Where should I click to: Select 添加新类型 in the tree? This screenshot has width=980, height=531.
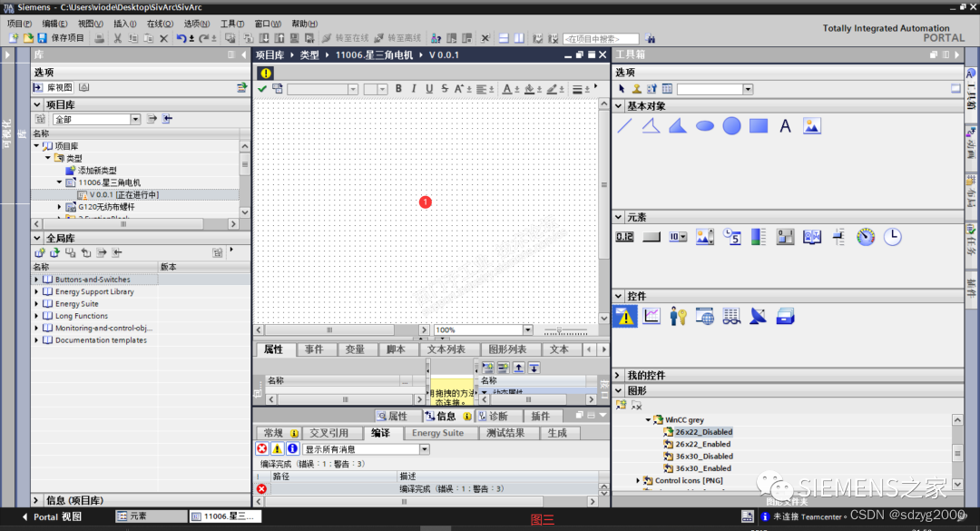[97, 170]
